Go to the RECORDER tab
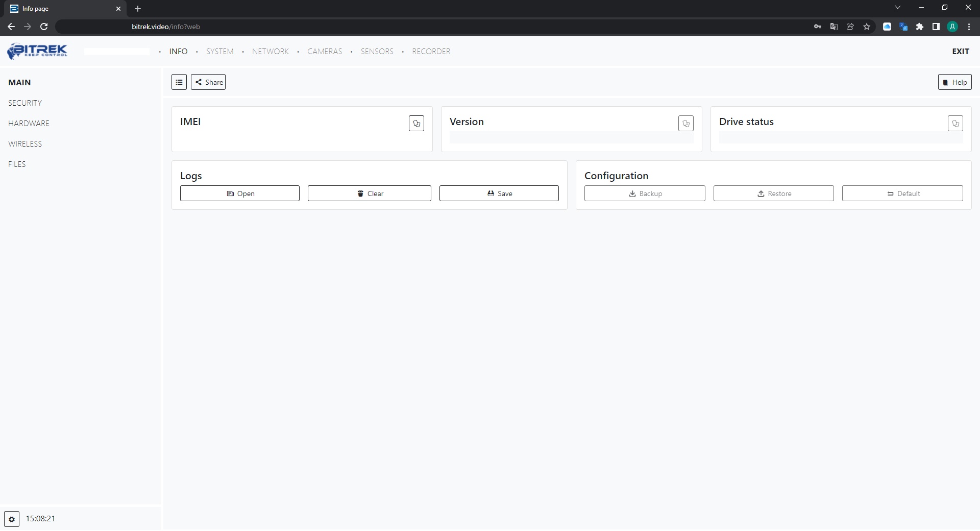 (x=431, y=52)
